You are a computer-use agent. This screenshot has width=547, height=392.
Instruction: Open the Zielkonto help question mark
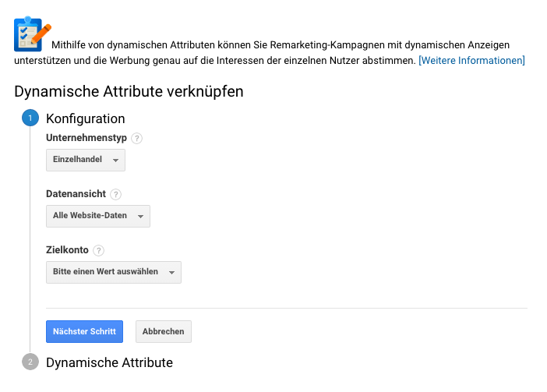(x=99, y=251)
